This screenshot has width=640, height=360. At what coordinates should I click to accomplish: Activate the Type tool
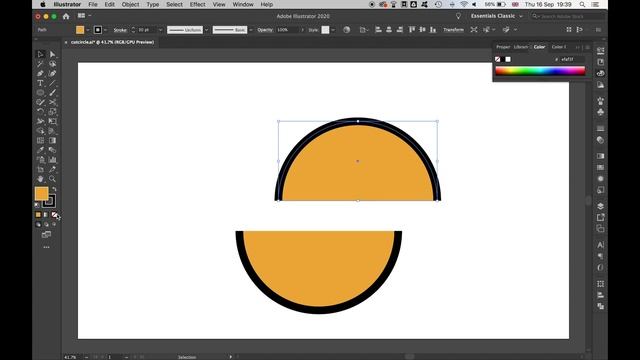[x=40, y=83]
